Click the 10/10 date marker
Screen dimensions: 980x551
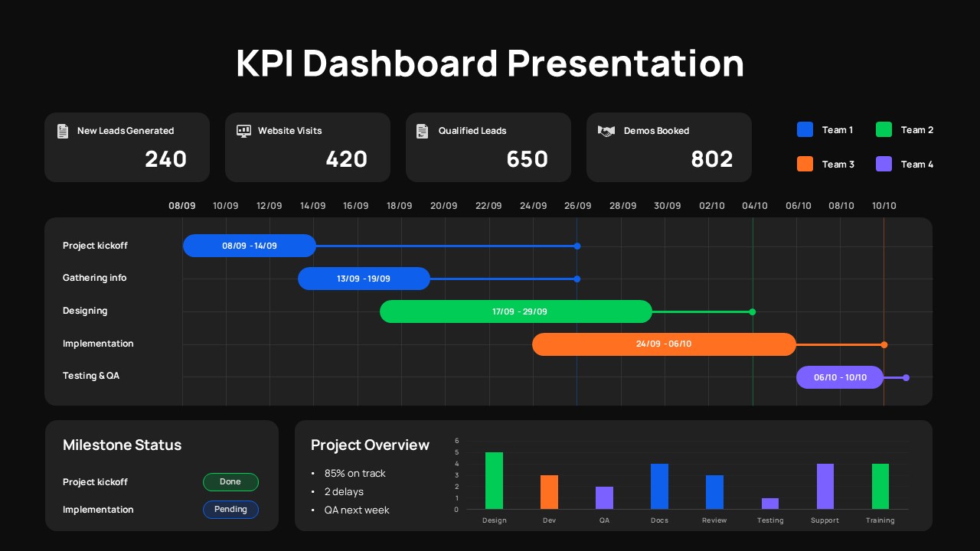(884, 206)
